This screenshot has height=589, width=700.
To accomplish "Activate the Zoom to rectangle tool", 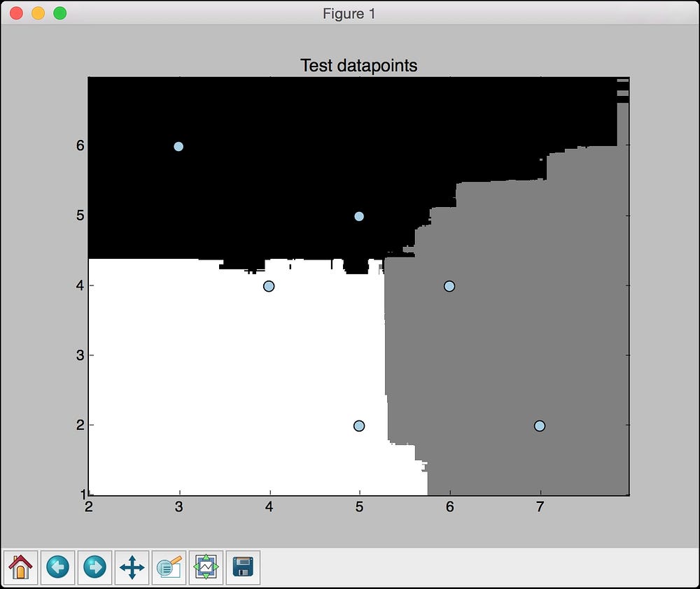I will pyautogui.click(x=169, y=567).
